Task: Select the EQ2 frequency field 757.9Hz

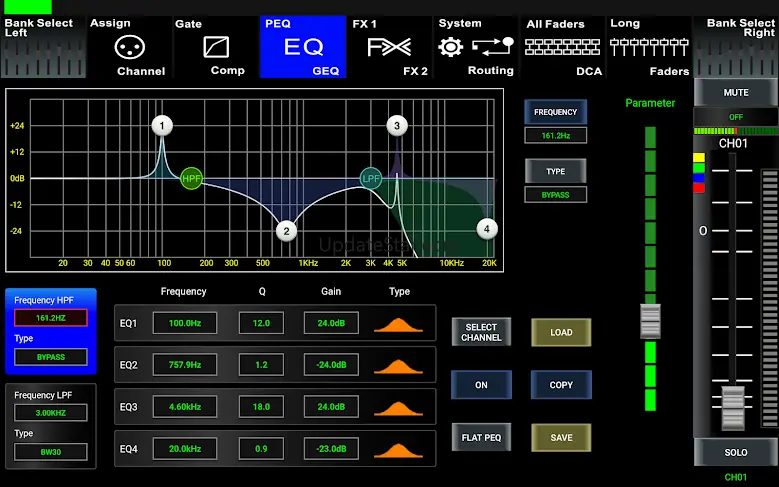Action: [185, 365]
